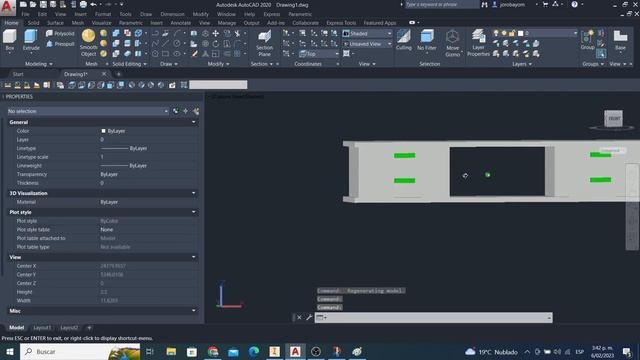Toggle the Culling button in Selection panel
This screenshot has width=640, height=360.
tap(404, 40)
